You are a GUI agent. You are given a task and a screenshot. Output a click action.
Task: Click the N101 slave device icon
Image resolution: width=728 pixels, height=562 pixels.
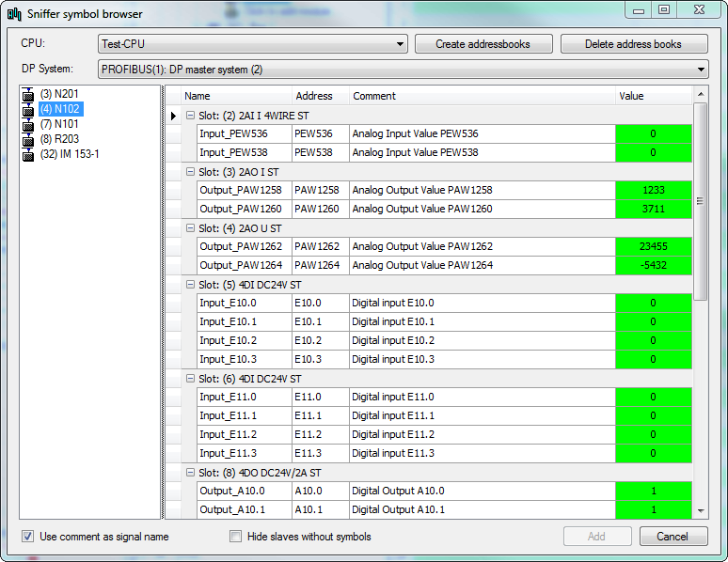click(28, 124)
